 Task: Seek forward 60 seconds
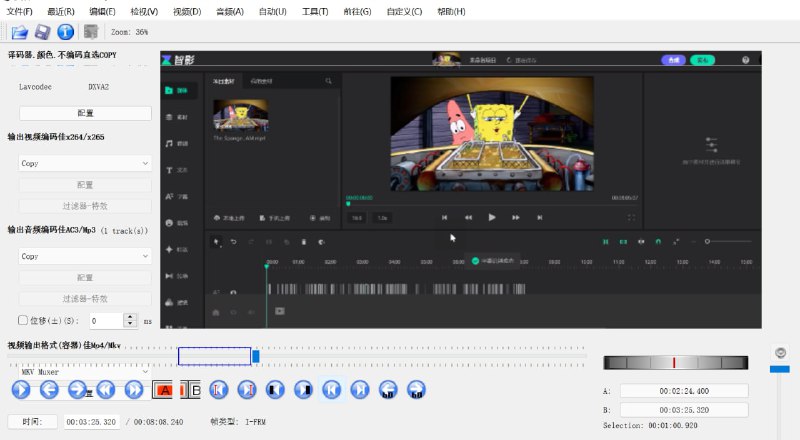click(416, 390)
